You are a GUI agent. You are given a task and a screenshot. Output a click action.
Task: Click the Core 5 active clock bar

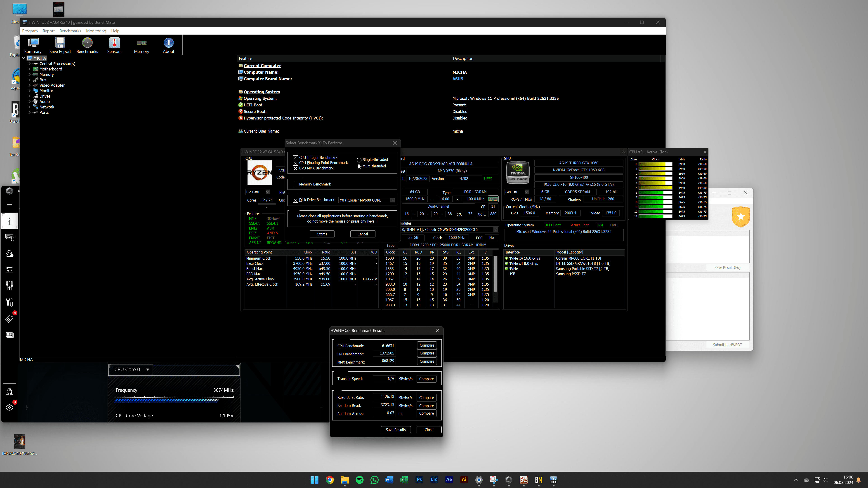point(655,188)
